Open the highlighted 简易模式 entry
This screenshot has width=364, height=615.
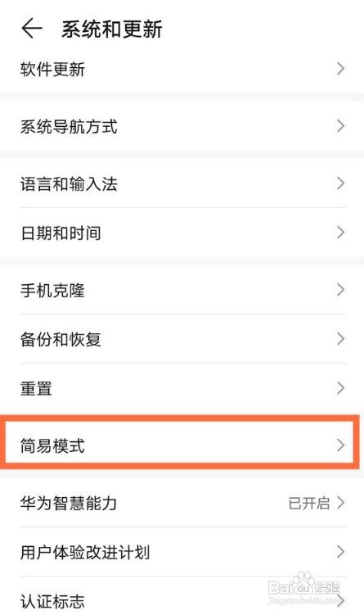(x=182, y=445)
